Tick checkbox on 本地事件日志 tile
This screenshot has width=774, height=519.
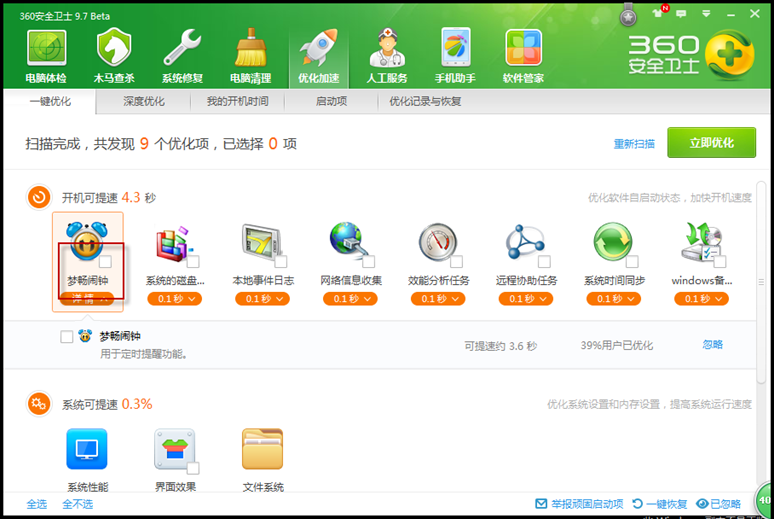(281, 261)
